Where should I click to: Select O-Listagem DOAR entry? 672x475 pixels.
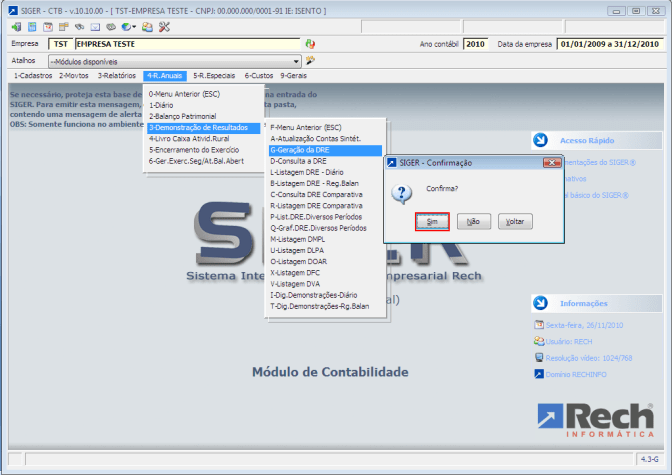325,261
